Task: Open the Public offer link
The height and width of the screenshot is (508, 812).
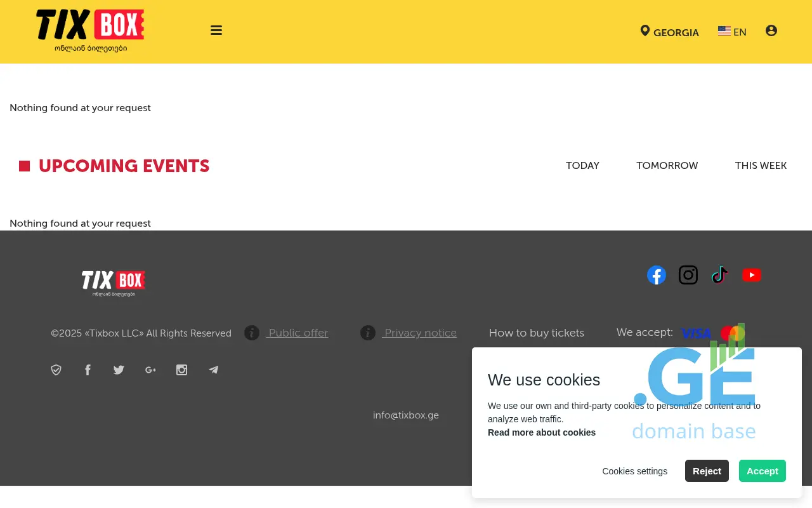Action: [x=298, y=333]
